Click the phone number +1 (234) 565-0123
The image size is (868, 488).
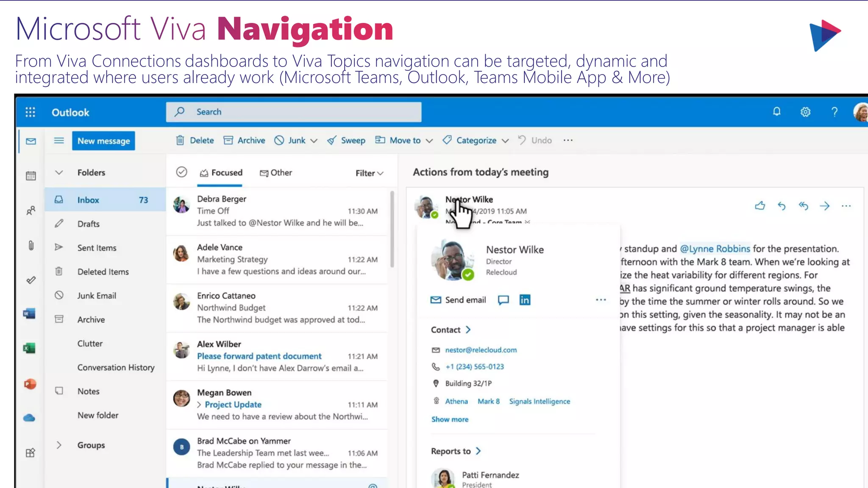coord(474,366)
